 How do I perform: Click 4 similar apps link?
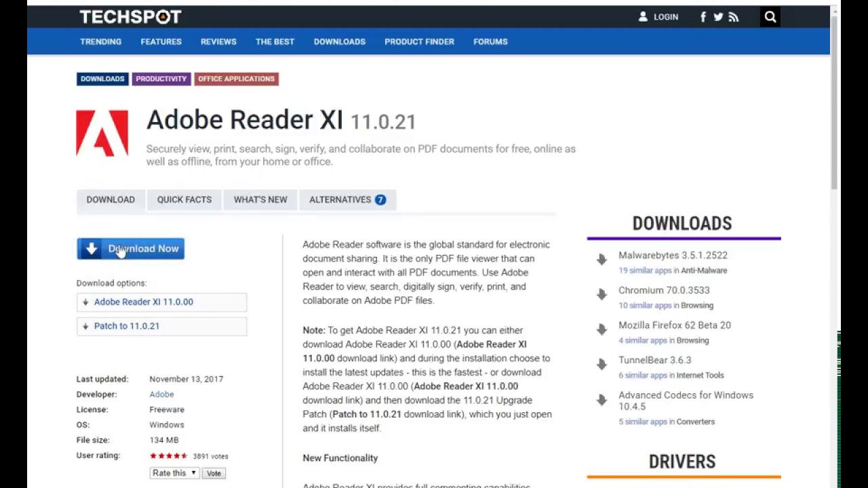click(643, 340)
